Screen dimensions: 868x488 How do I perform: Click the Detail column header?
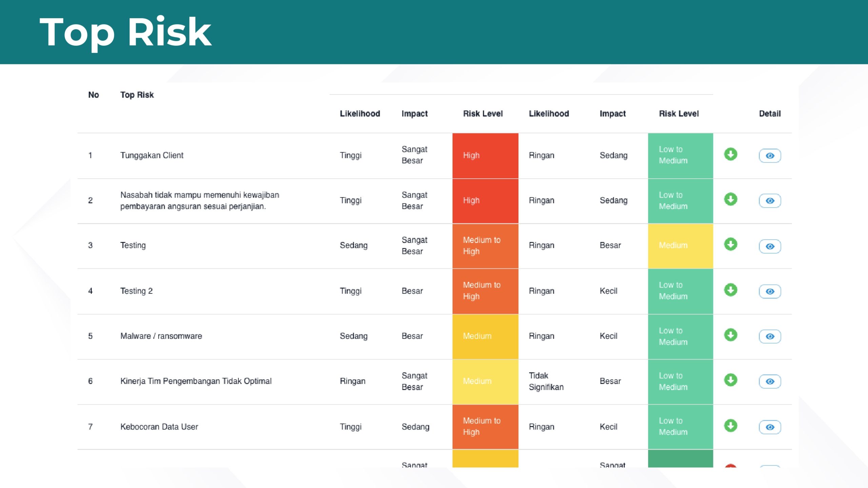click(770, 114)
